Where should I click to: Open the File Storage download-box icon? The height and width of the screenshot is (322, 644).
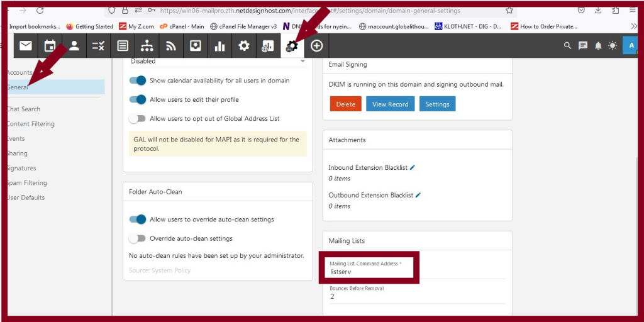(196, 46)
